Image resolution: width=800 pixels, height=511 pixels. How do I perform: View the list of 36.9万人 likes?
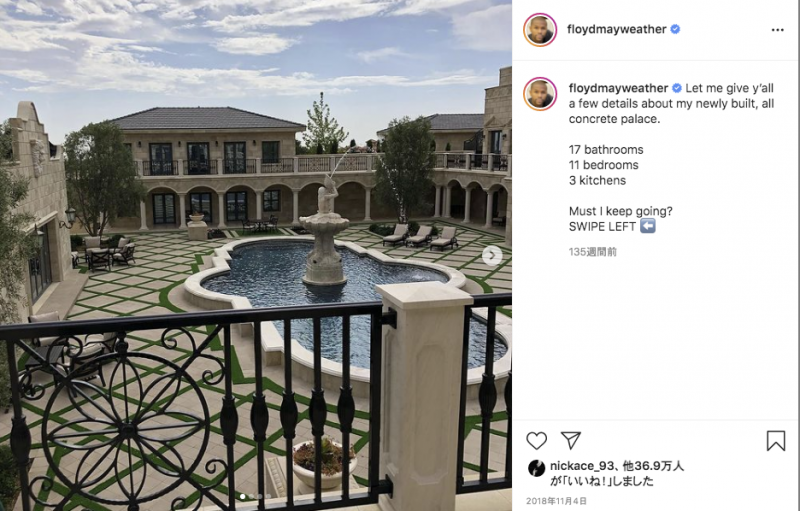point(653,466)
